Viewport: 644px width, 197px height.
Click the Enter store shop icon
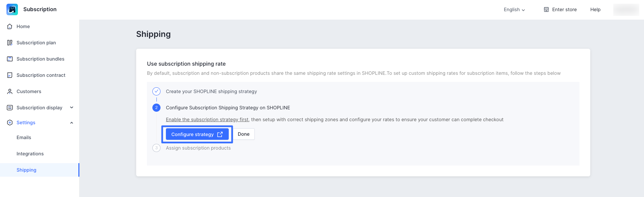pos(546,9)
